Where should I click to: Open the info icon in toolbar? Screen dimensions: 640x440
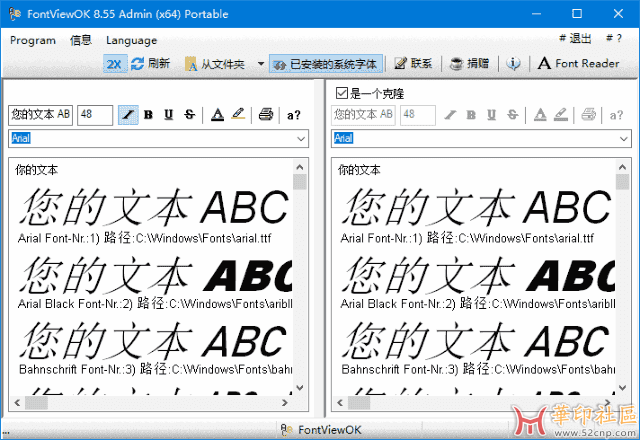[x=513, y=63]
